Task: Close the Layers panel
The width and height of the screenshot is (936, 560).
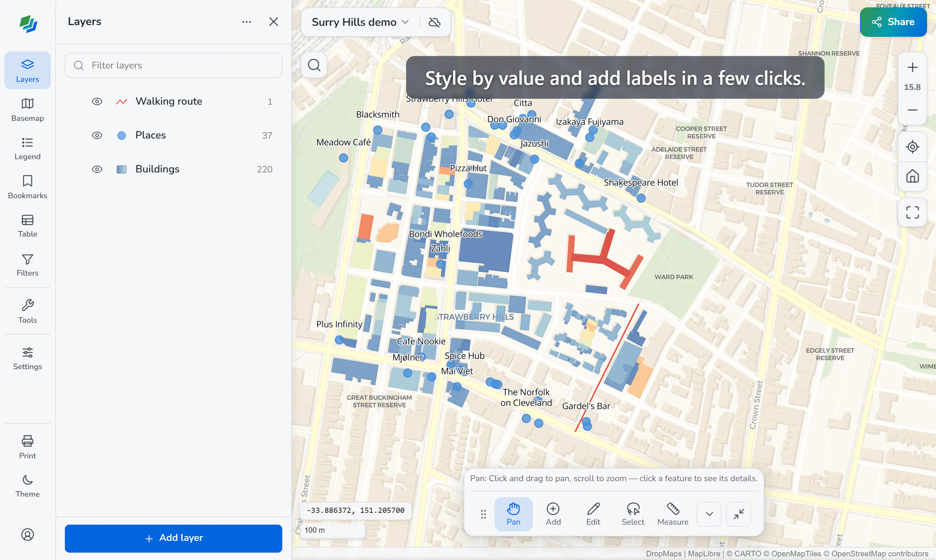Action: [x=274, y=22]
